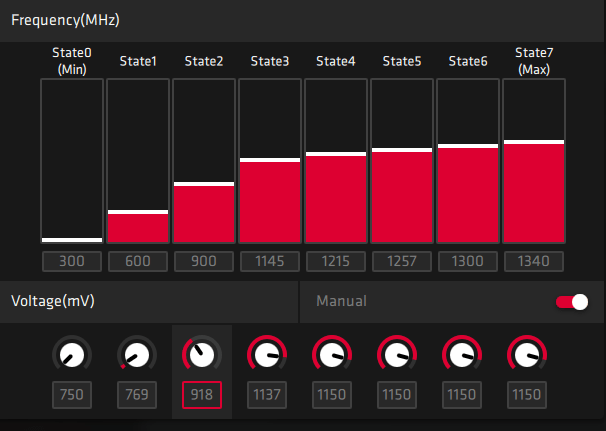Click the State1 label
606x431 pixels.
138,61
